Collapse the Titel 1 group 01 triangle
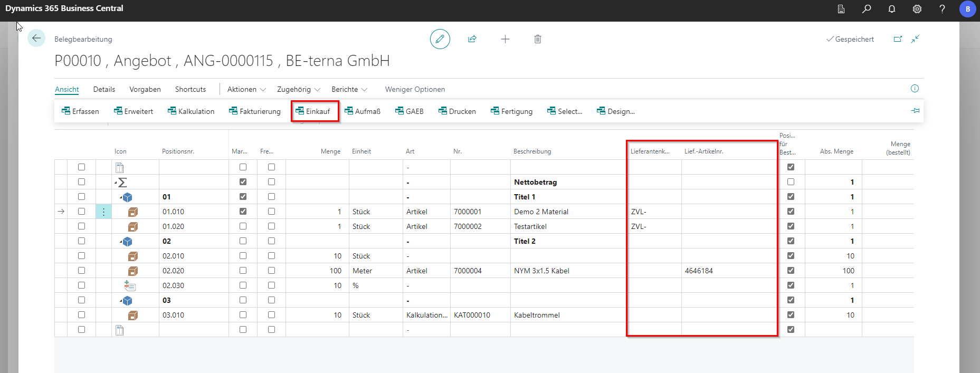The image size is (980, 373). (121, 197)
